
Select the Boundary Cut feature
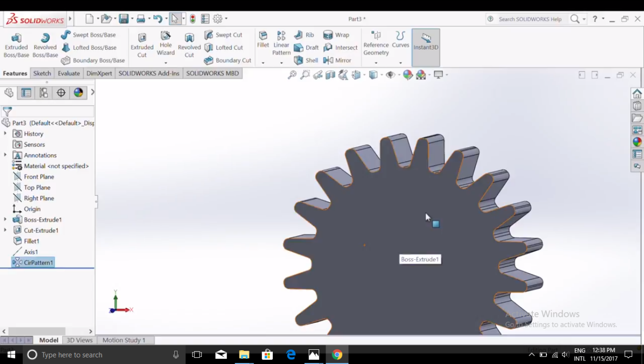(x=228, y=60)
